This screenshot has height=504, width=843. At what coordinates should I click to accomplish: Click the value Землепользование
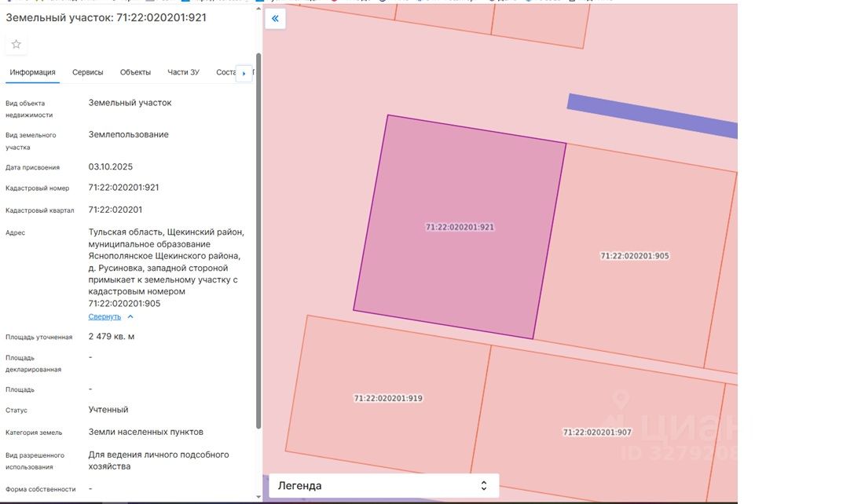pyautogui.click(x=129, y=134)
